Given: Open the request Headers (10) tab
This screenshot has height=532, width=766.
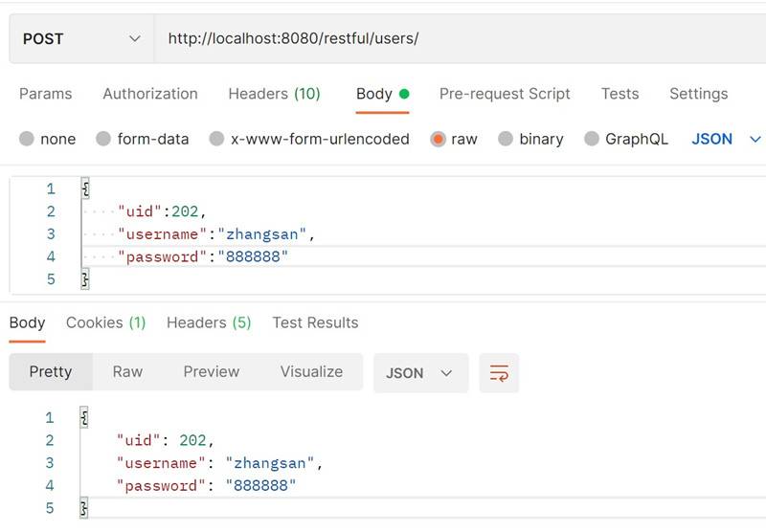Looking at the screenshot, I should pos(274,94).
